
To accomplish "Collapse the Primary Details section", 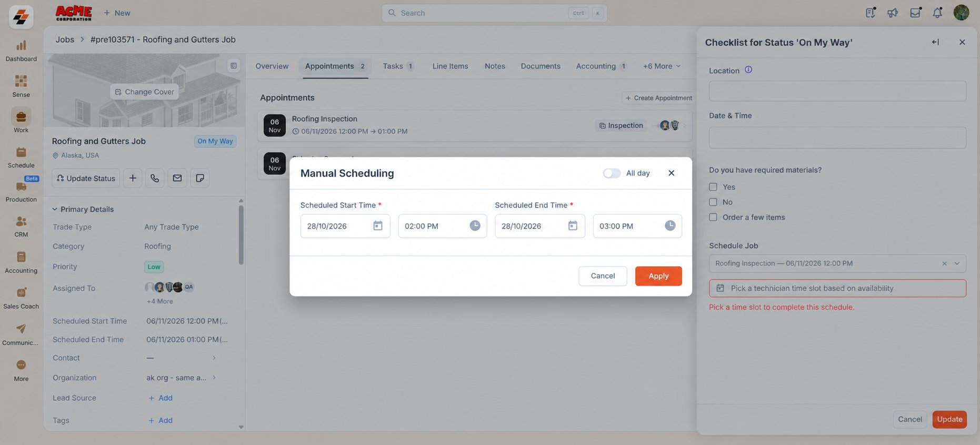I will click(55, 209).
